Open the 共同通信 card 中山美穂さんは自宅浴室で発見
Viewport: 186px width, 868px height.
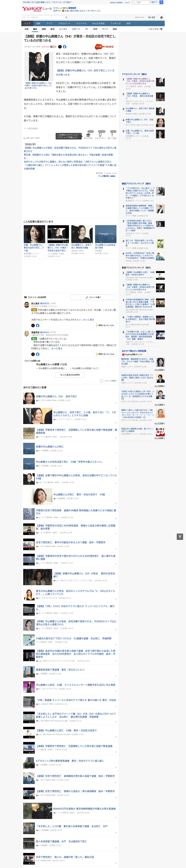[x=106, y=240]
